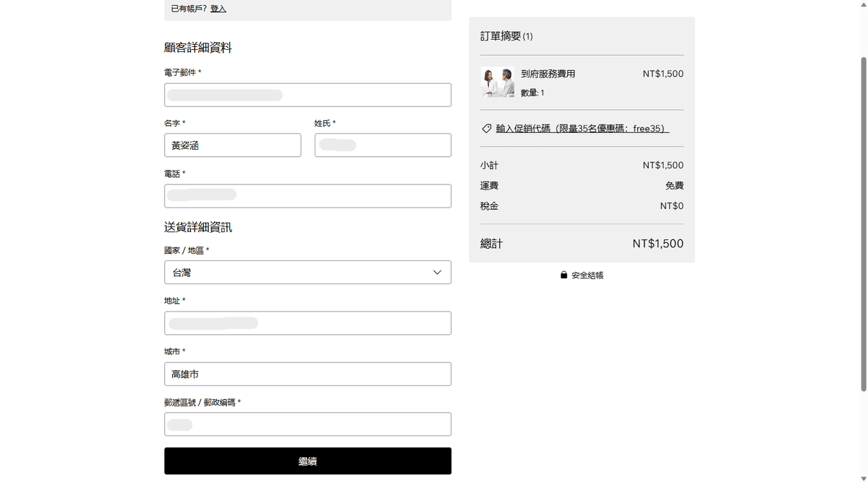The height and width of the screenshot is (483, 868).
Task: Click the scrollbar down arrow
Action: click(862, 478)
